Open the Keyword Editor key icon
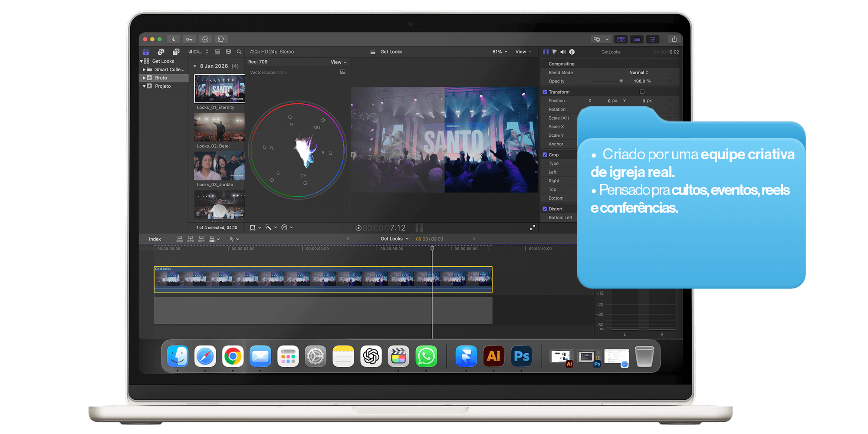The image size is (868, 434). 189,39
